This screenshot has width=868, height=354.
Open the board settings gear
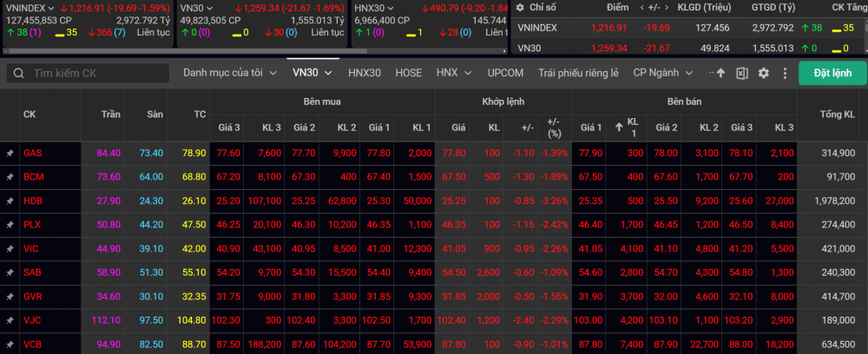(764, 74)
